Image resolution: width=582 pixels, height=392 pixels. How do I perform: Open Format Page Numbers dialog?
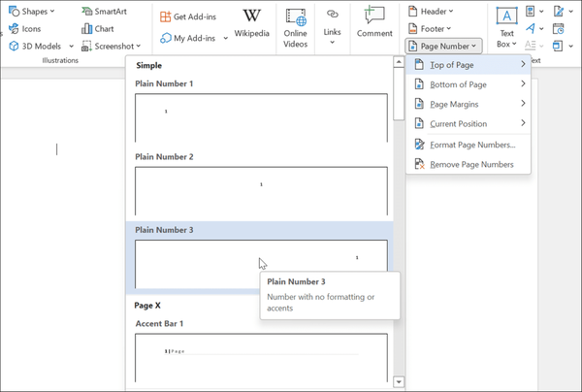click(469, 145)
